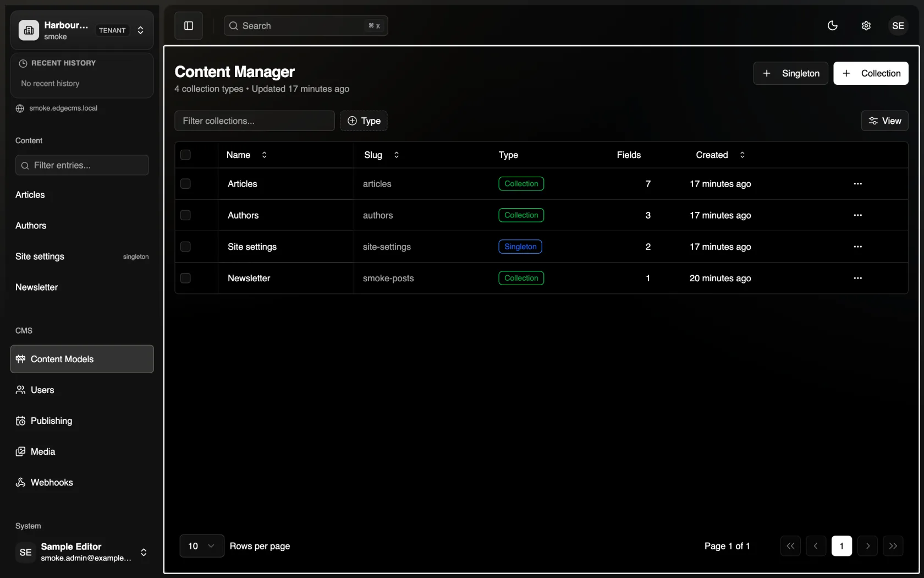Create a new Collection

pos(871,73)
